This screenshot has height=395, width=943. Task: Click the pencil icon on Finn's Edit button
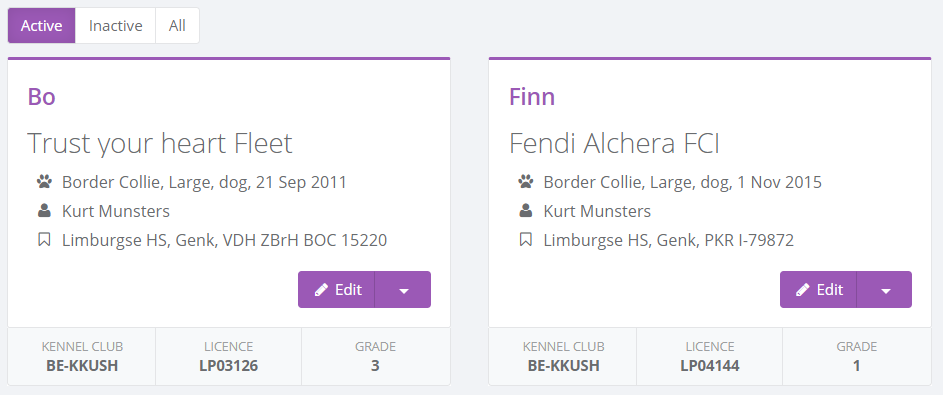[x=803, y=290]
